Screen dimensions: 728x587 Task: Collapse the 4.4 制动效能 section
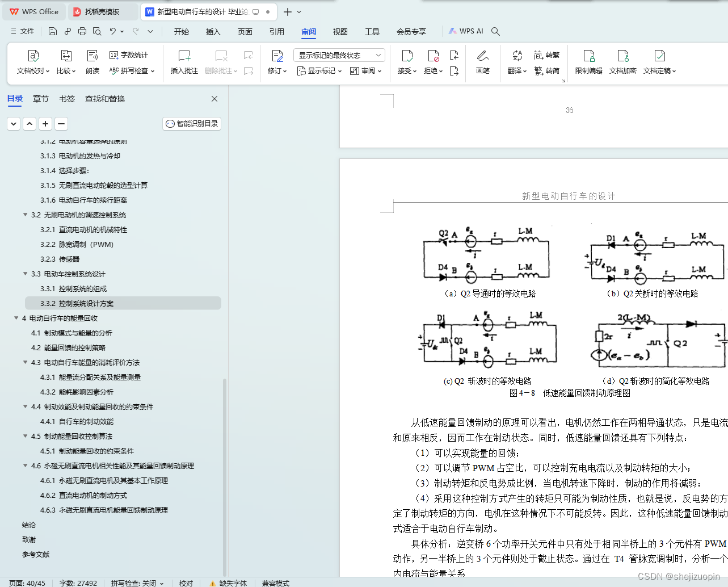pyautogui.click(x=25, y=406)
